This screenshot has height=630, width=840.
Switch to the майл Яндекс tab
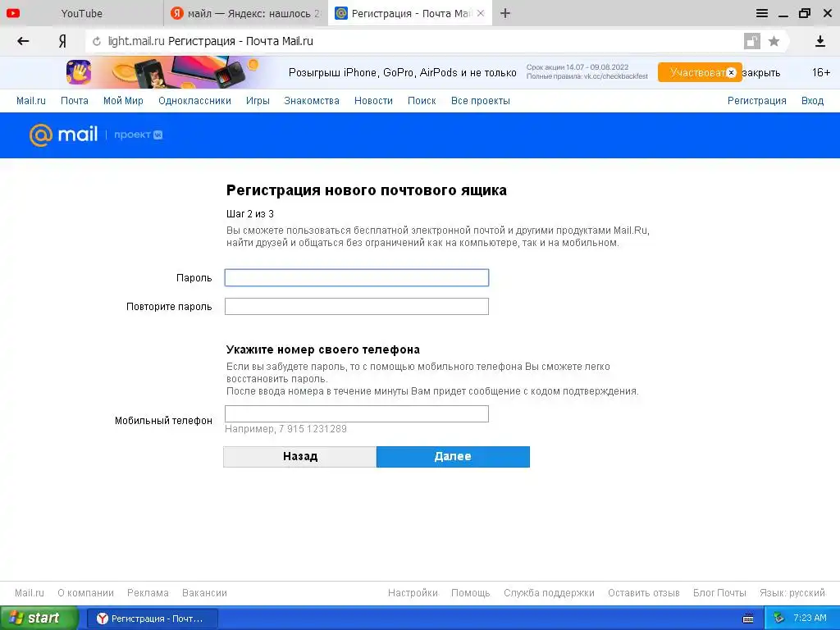[x=246, y=13]
